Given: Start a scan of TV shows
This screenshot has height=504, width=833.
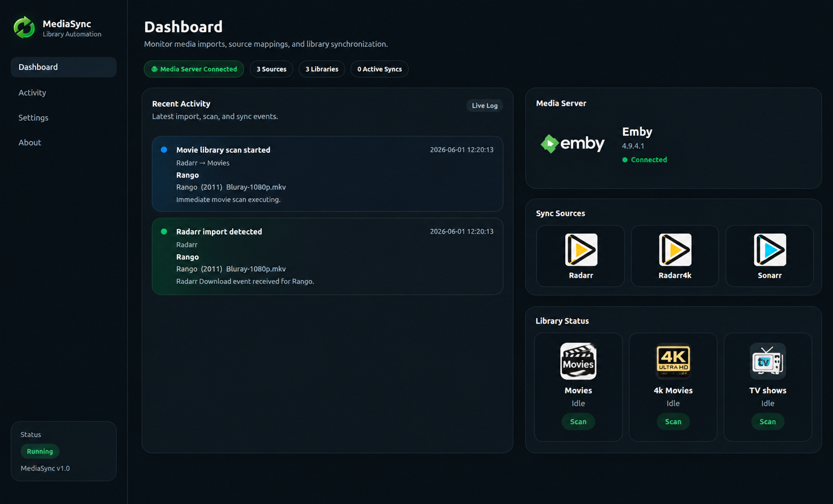Looking at the screenshot, I should (x=768, y=422).
